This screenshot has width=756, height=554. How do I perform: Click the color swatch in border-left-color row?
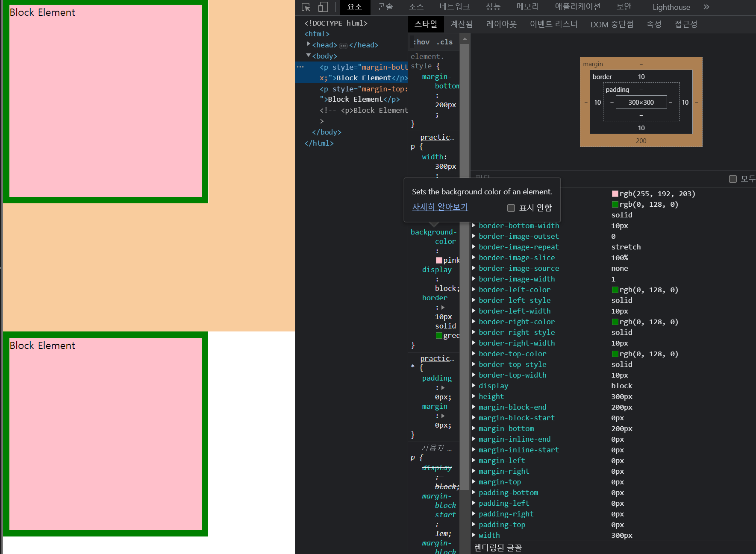[x=615, y=290]
